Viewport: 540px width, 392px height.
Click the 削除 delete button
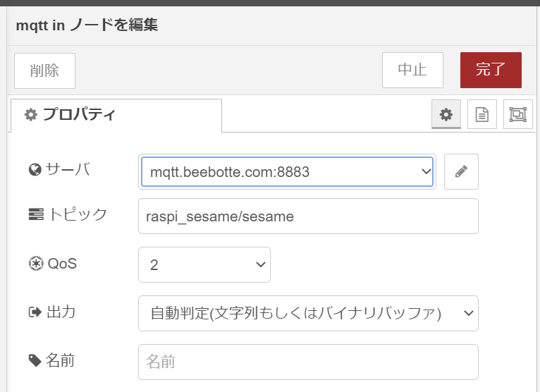[x=45, y=71]
